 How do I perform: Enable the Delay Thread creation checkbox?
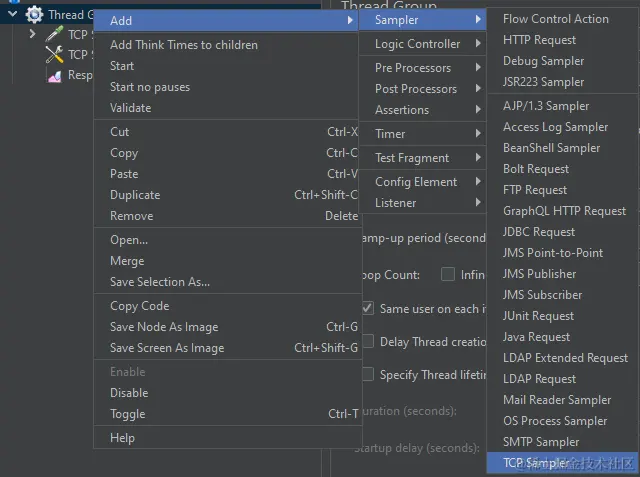point(368,341)
